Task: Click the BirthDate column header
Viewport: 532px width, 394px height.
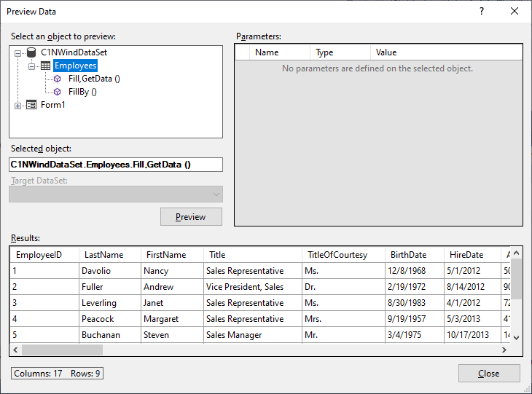Action: point(409,255)
